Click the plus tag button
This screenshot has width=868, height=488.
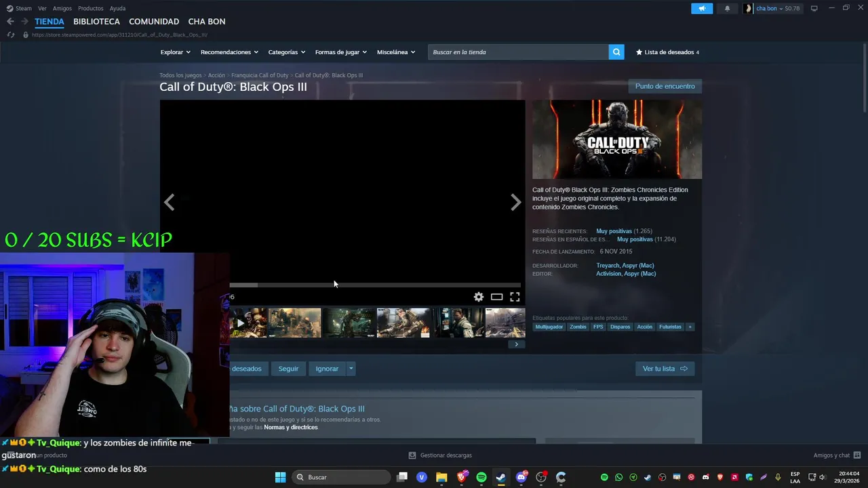click(x=690, y=327)
